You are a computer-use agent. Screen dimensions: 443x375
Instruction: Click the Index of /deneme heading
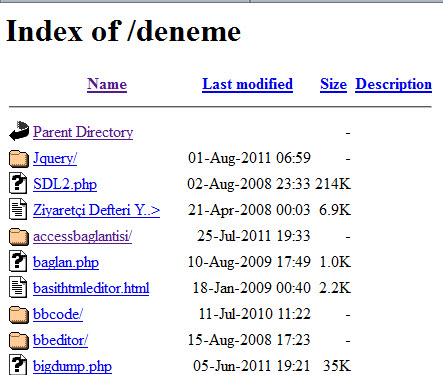point(124,31)
